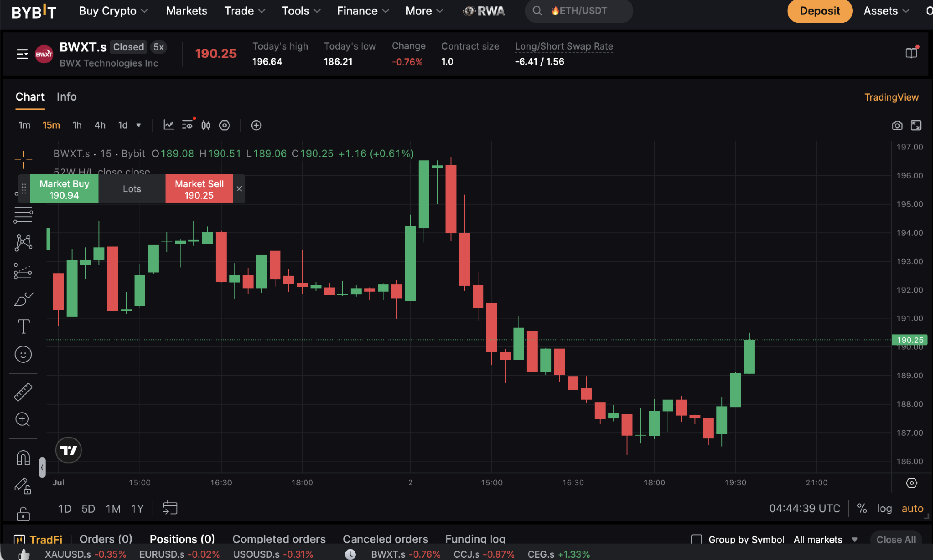Open the indicators list icon
The height and width of the screenshot is (560, 933).
click(x=188, y=125)
